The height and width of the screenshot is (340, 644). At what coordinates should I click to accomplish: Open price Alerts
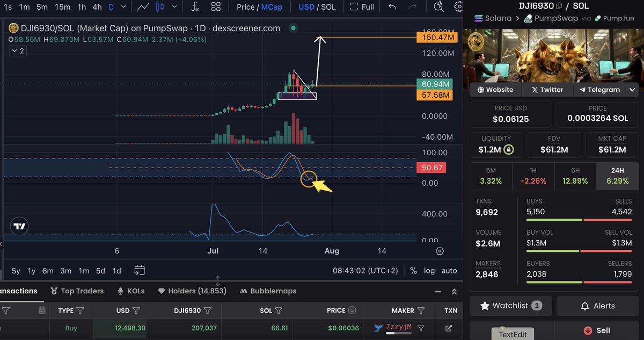(x=597, y=306)
